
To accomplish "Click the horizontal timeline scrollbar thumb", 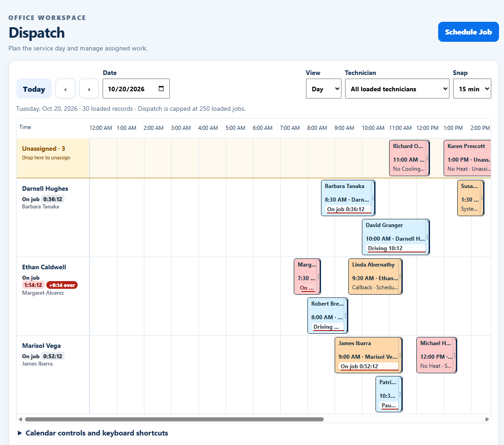I will pos(174,419).
